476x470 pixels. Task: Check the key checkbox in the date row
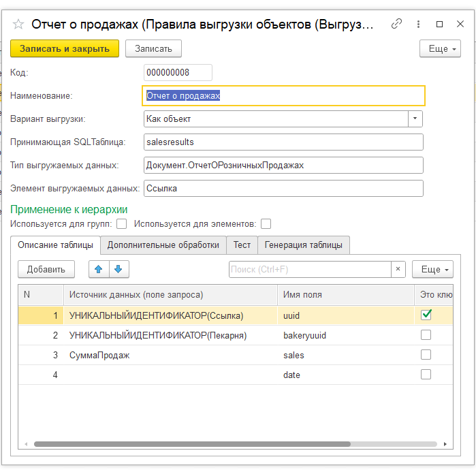(426, 375)
